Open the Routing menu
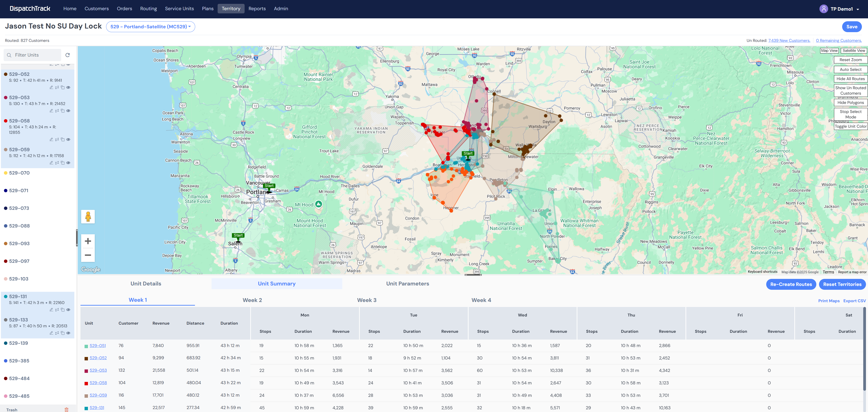This screenshot has height=412, width=868. [148, 9]
